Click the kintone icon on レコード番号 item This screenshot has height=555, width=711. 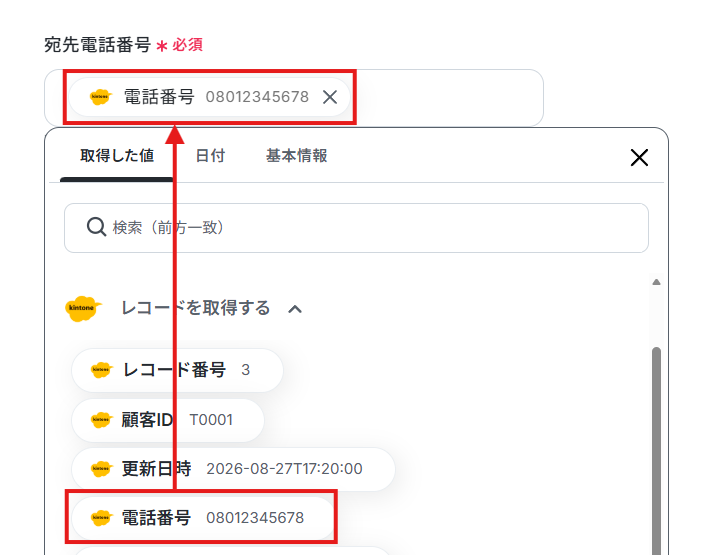point(101,370)
